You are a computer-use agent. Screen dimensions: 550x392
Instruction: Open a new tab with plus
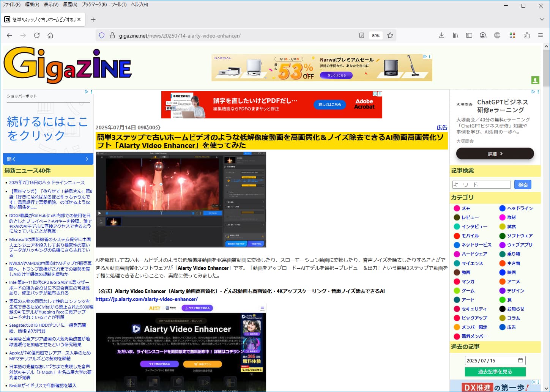(93, 19)
